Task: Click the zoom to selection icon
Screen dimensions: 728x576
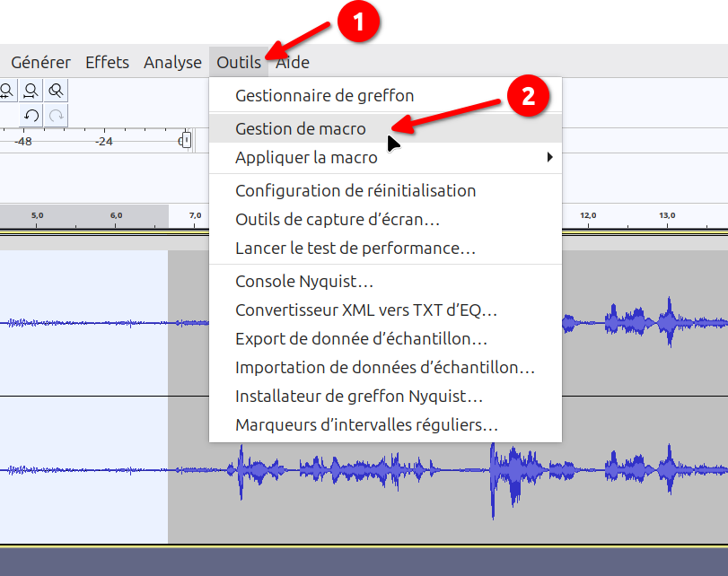Action: (6, 91)
